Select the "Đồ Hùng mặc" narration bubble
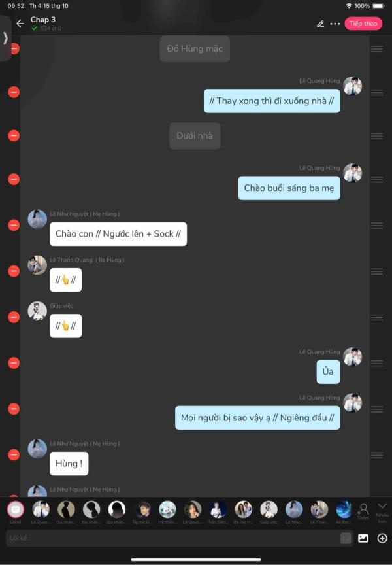 [195, 48]
